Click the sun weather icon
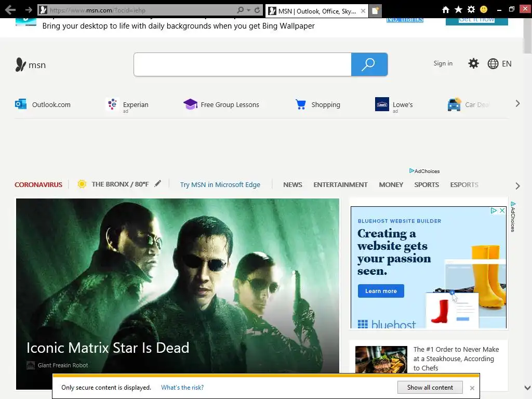 [82, 184]
